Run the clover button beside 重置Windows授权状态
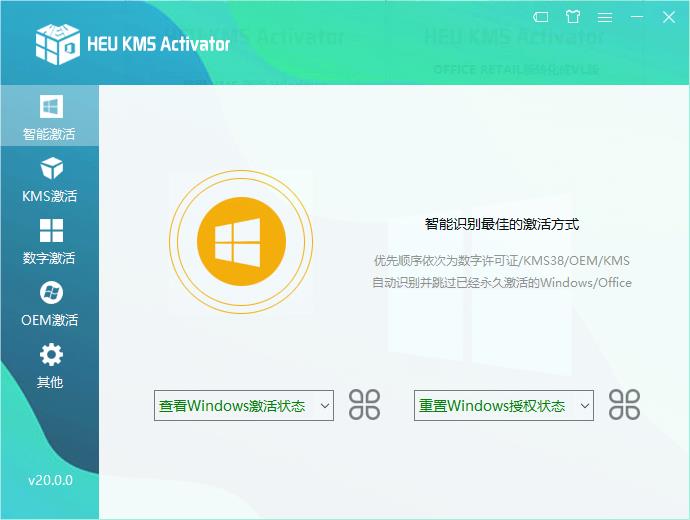The image size is (690, 520). (624, 405)
